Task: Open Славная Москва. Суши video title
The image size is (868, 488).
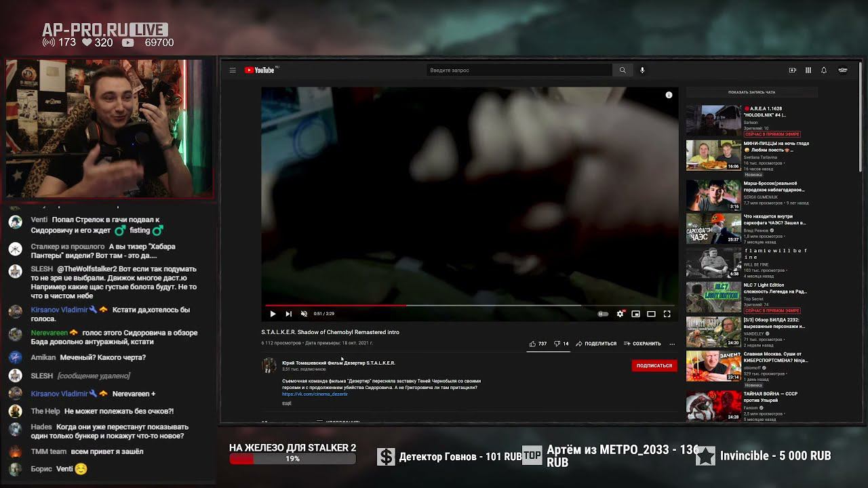Action: [776, 357]
